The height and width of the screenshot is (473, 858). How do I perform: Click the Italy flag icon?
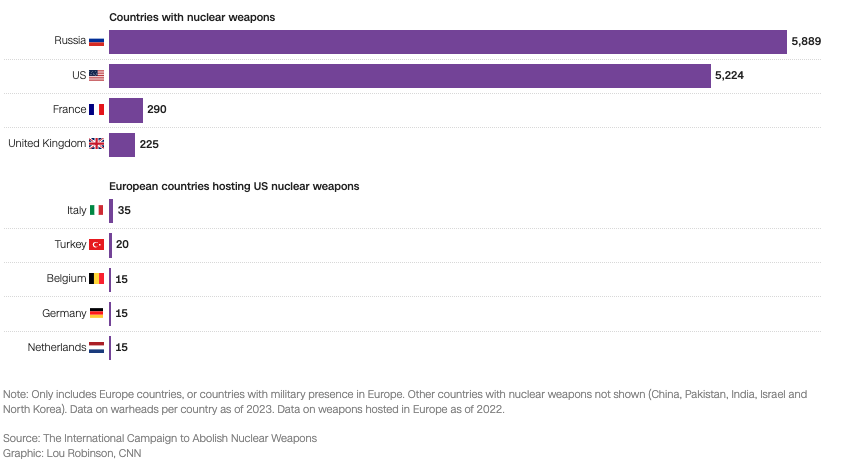pyautogui.click(x=96, y=210)
